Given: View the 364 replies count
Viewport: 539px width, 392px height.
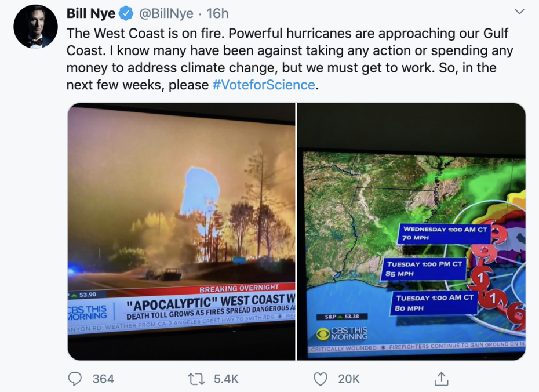Looking at the screenshot, I should 103,379.
